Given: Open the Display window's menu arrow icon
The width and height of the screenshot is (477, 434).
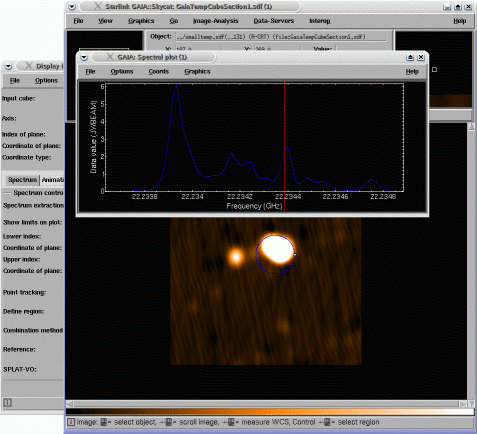Looking at the screenshot, I should coord(8,66).
